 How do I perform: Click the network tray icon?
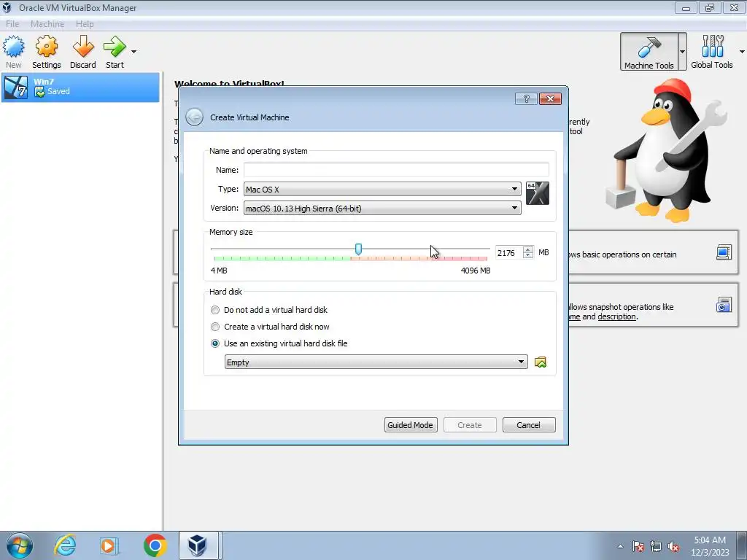656,546
